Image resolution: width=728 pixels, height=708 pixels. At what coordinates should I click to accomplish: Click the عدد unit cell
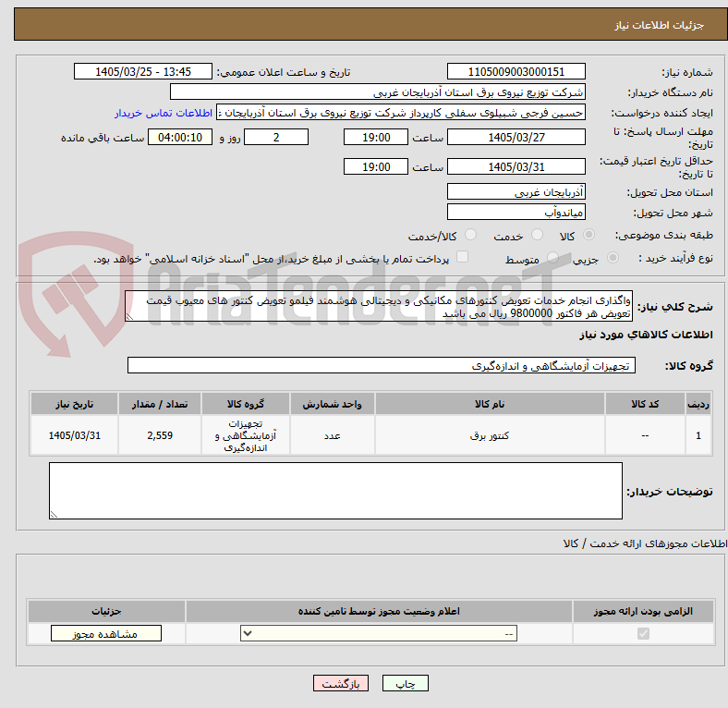click(x=332, y=435)
